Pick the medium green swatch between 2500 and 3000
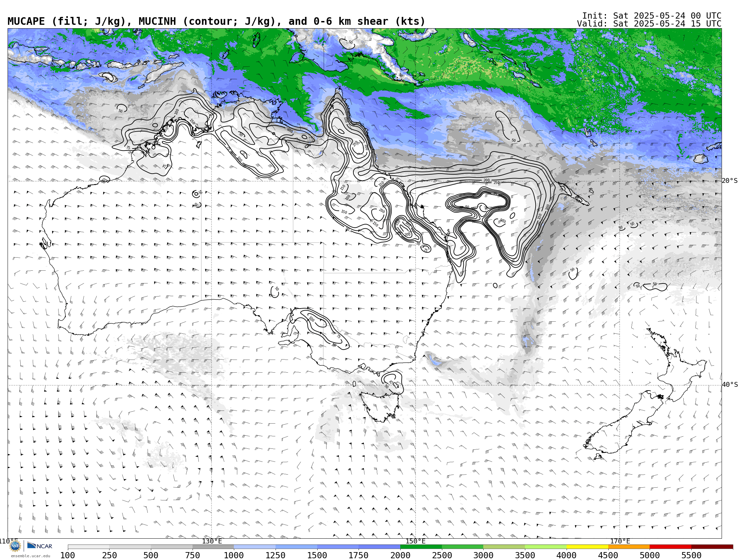 [x=463, y=547]
